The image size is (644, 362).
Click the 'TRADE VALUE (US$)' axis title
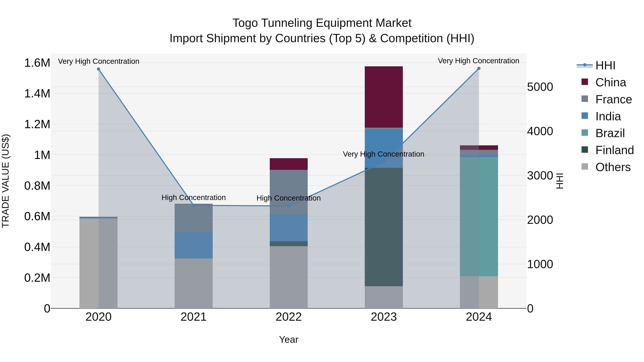pos(6,181)
